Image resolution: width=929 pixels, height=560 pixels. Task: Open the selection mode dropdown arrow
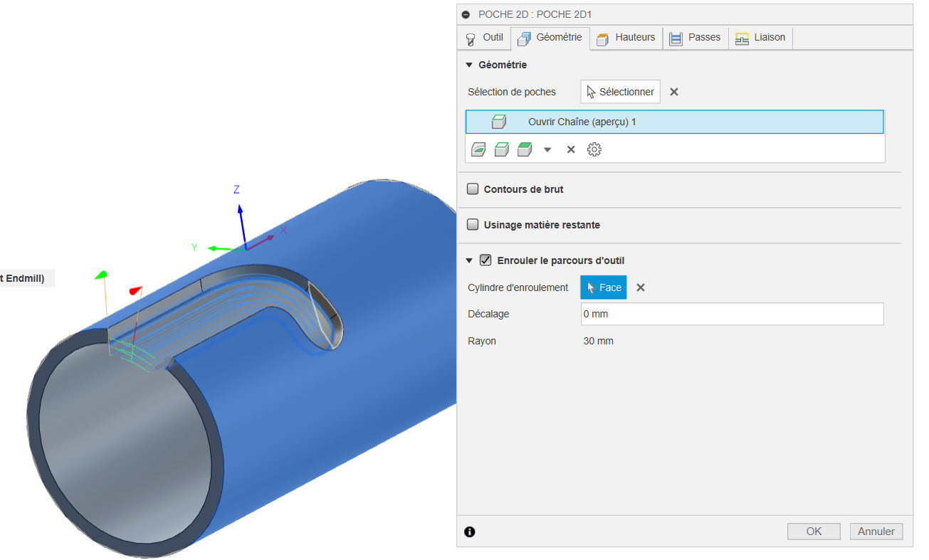pos(547,149)
